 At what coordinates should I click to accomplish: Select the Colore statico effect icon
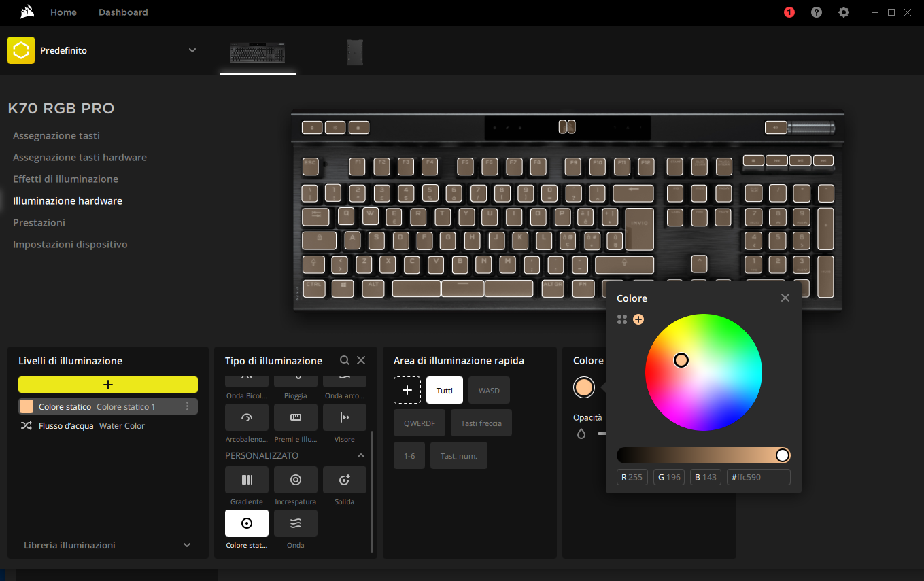pyautogui.click(x=247, y=523)
